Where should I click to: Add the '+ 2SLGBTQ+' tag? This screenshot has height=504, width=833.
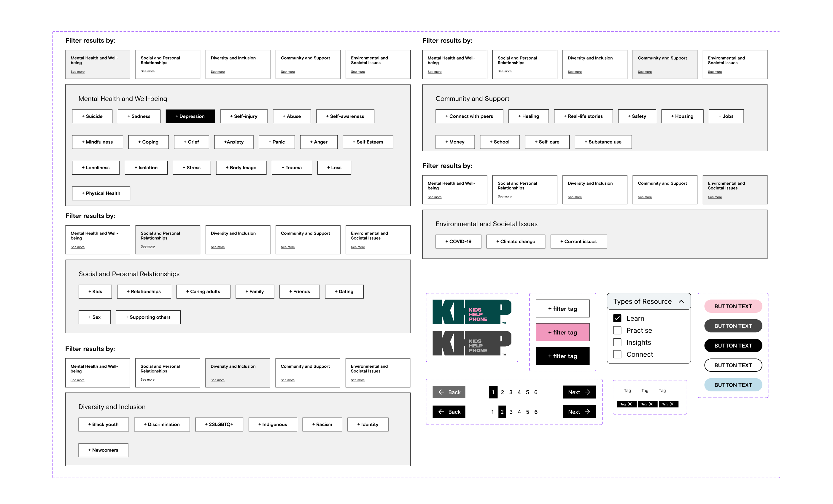click(x=219, y=425)
